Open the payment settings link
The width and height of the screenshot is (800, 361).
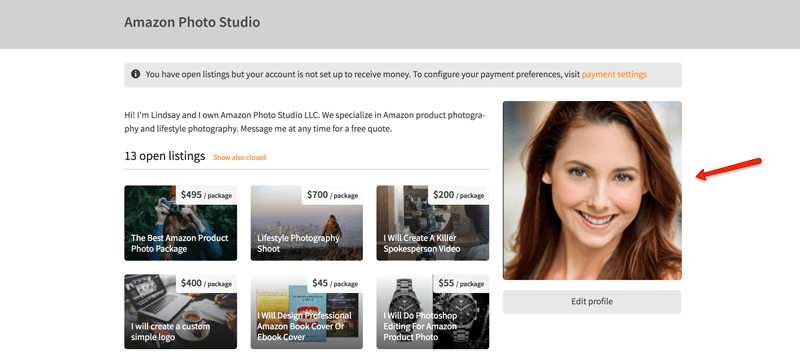pyautogui.click(x=614, y=74)
